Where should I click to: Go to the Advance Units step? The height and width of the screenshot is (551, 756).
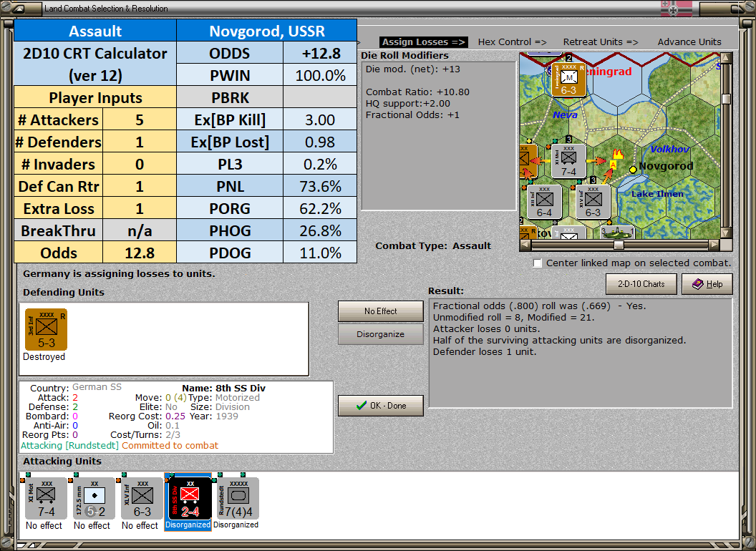(689, 42)
